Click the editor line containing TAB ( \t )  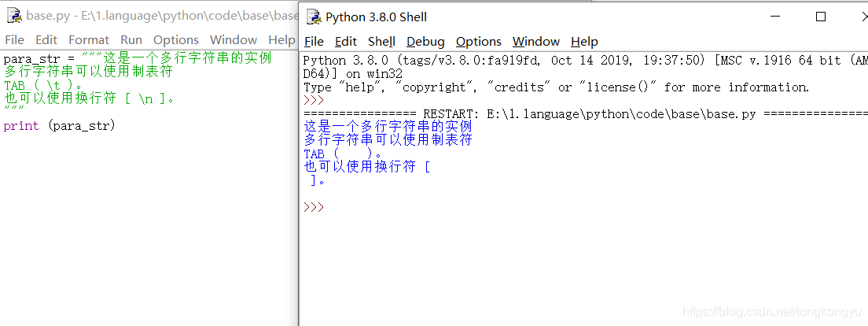pos(44,85)
